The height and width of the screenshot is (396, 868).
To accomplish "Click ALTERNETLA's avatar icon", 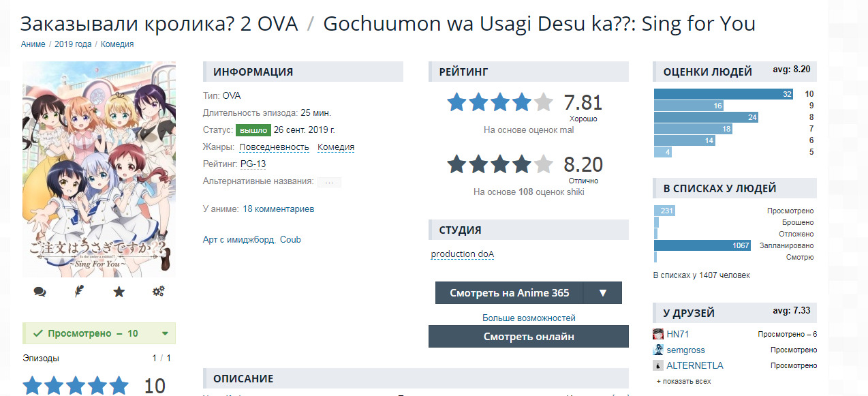I will [x=658, y=365].
